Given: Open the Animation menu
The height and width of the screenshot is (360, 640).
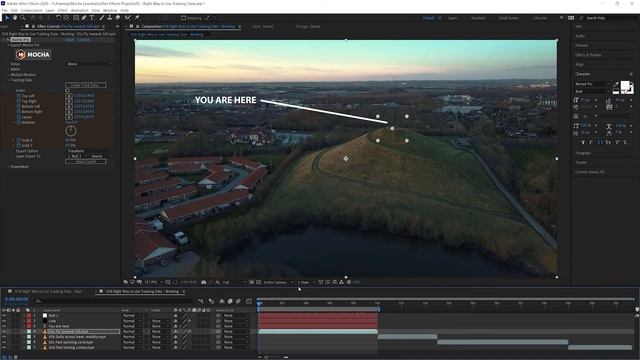Looking at the screenshot, I should point(80,10).
